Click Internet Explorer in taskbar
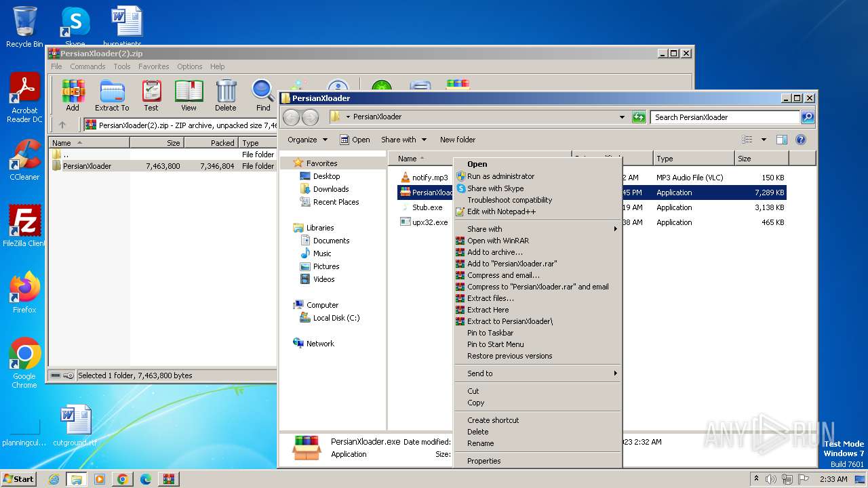 click(x=54, y=479)
